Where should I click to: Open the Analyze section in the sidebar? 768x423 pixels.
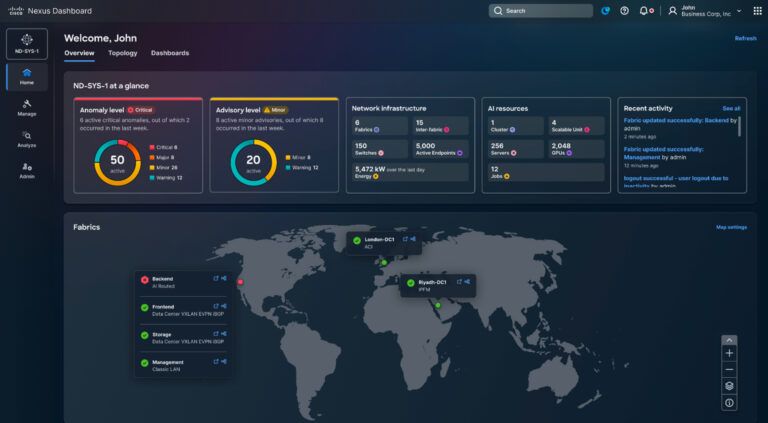click(x=26, y=138)
